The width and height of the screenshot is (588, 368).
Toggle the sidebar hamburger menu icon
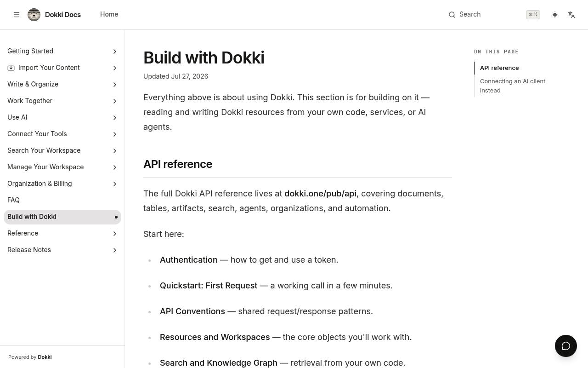tap(17, 15)
